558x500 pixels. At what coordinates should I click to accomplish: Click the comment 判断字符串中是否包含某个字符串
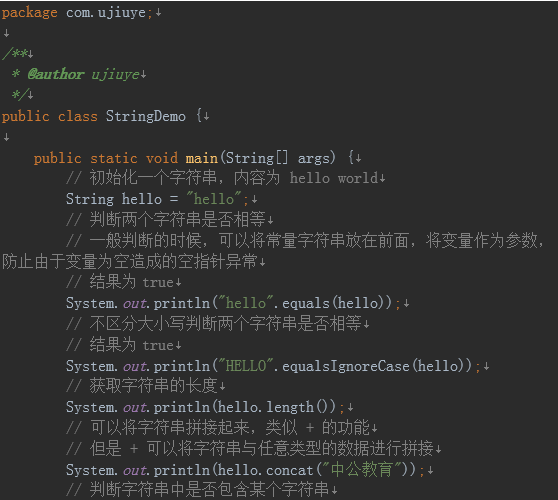198,490
